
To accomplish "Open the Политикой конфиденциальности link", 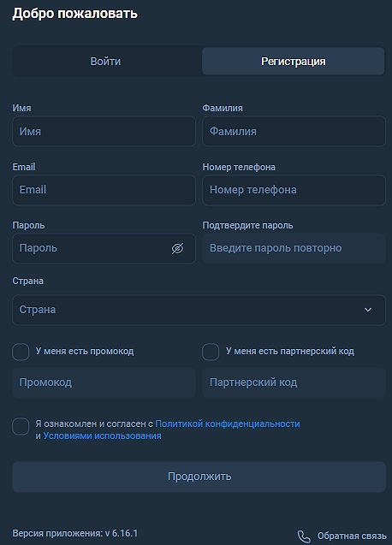I will tap(228, 424).
